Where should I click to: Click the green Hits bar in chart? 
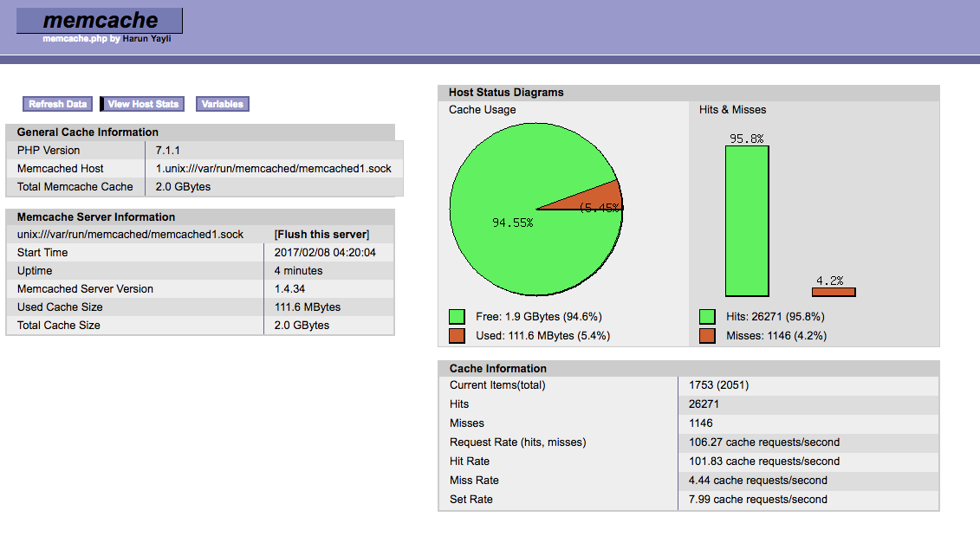pyautogui.click(x=747, y=221)
